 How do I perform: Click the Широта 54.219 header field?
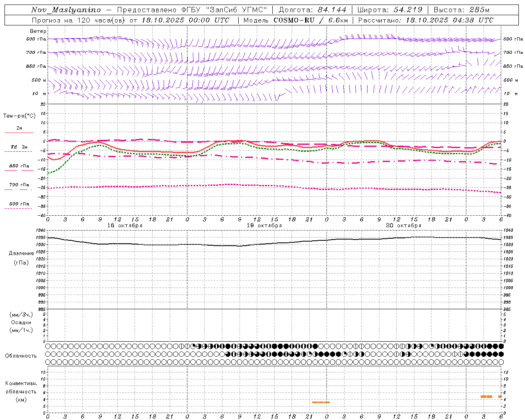point(390,10)
